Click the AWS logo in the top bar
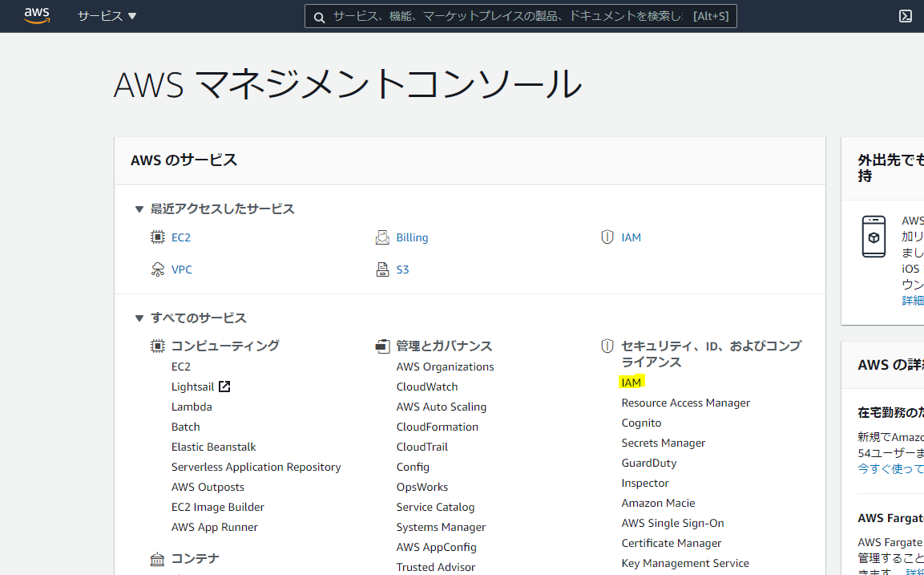The image size is (924, 575). pyautogui.click(x=37, y=16)
